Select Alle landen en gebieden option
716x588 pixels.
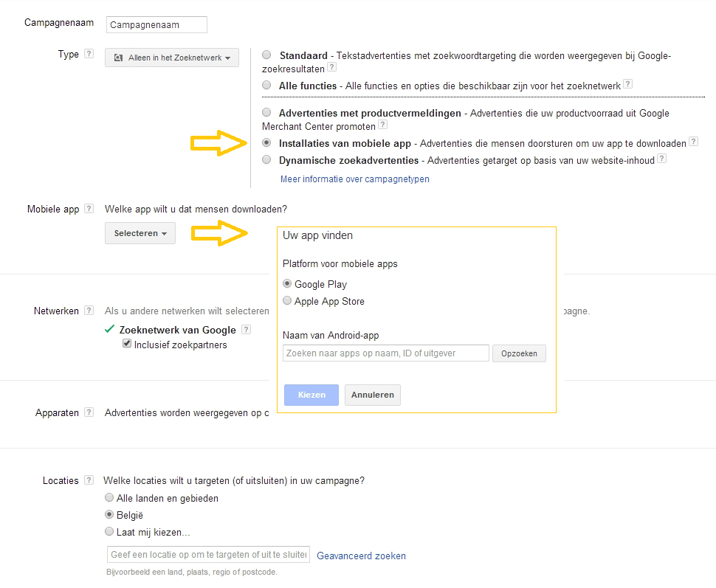pyautogui.click(x=109, y=497)
